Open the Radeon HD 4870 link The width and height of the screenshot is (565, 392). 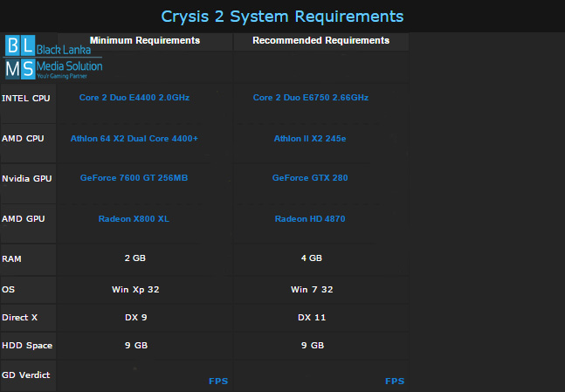[310, 219]
